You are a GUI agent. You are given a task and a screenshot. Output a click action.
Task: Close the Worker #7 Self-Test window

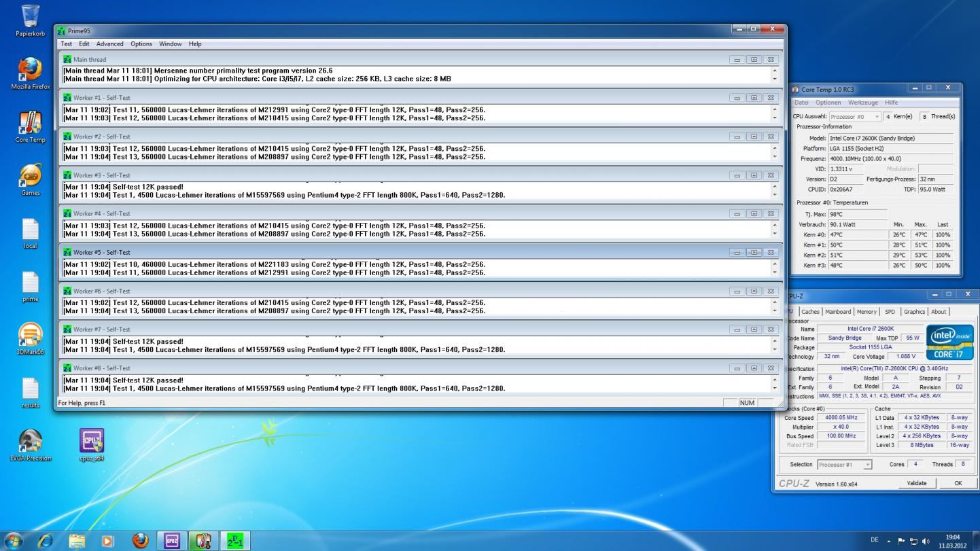pos(771,330)
